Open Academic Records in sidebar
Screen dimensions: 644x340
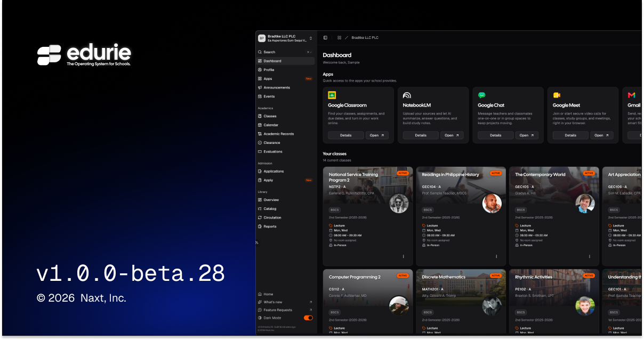[285, 134]
